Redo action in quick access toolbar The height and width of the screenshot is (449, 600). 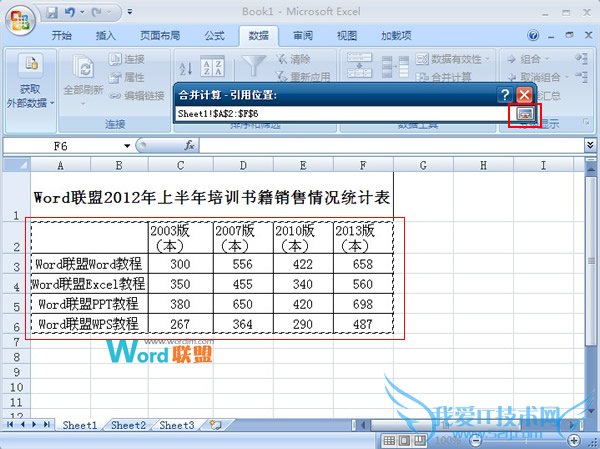coord(97,13)
